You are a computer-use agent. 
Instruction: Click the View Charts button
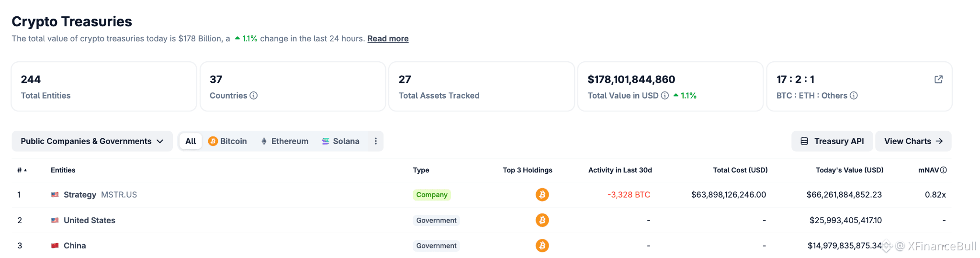click(913, 141)
